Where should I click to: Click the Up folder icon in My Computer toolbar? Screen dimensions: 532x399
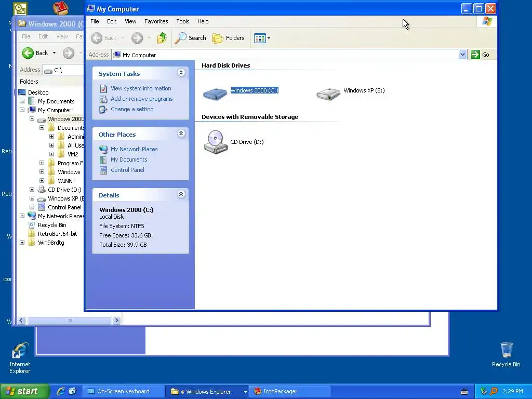point(162,38)
